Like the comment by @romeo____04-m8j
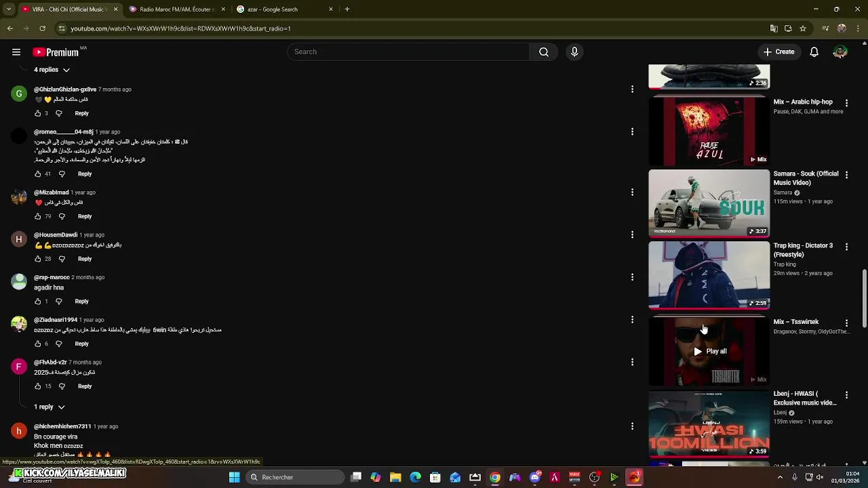 (38, 174)
